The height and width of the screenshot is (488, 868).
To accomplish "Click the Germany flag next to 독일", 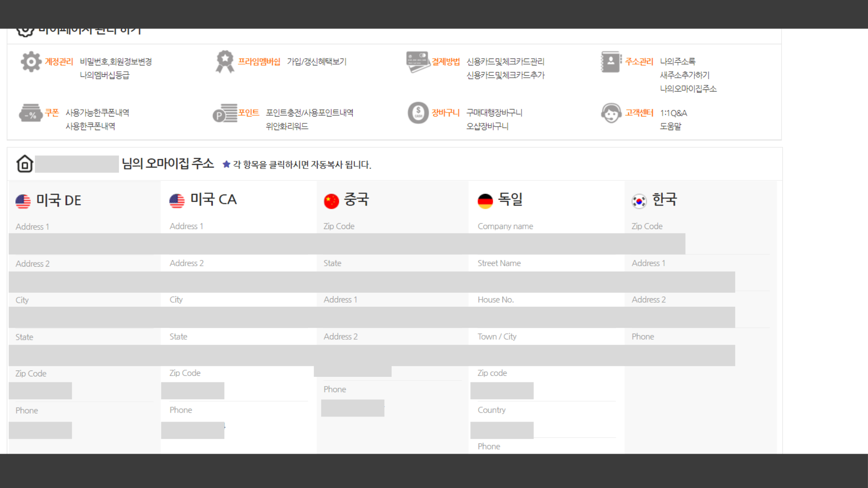I will pos(485,201).
